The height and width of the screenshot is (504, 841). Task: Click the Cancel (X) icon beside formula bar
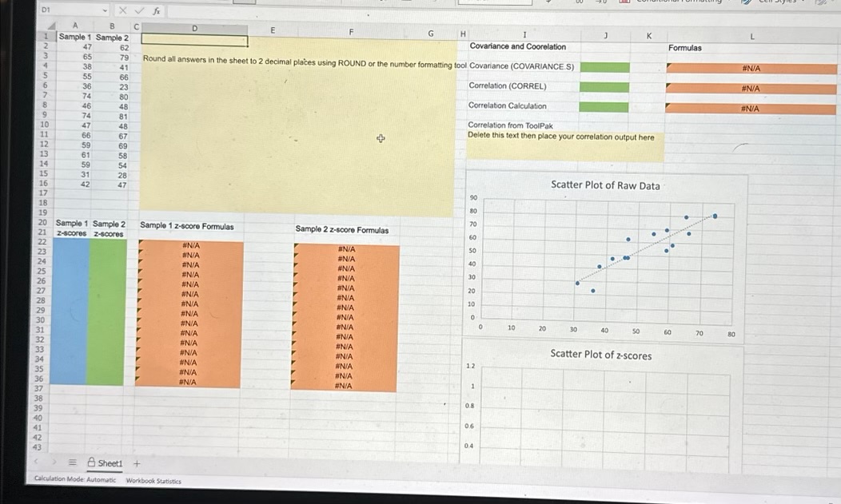(x=122, y=10)
